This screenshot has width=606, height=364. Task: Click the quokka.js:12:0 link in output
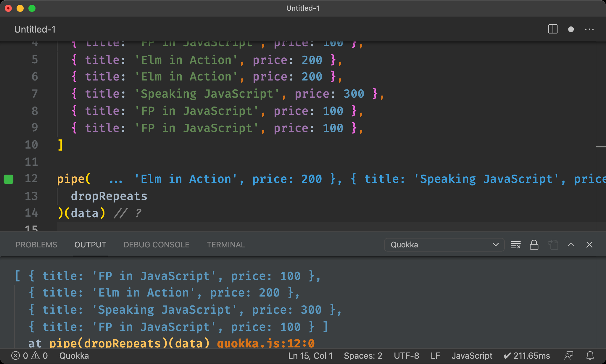point(266,343)
